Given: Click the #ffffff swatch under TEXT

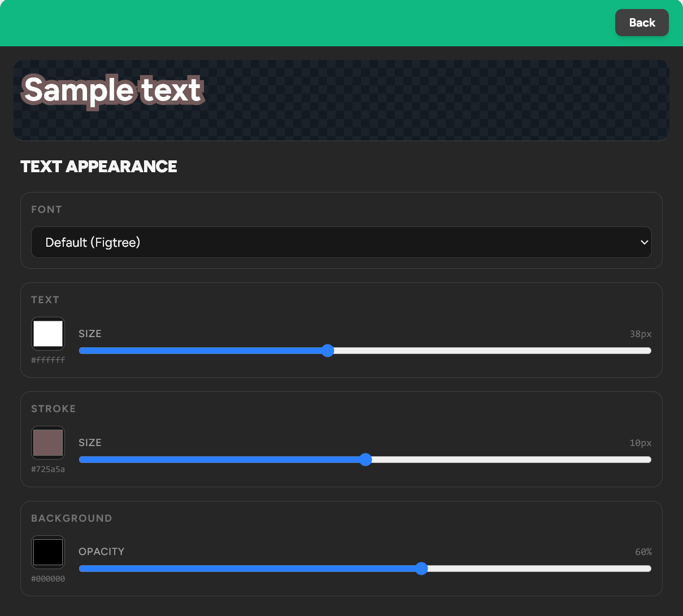Looking at the screenshot, I should click(x=48, y=333).
